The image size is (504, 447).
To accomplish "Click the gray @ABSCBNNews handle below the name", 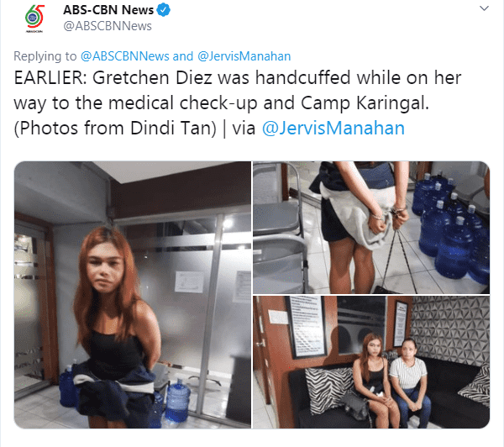I will coord(108,26).
